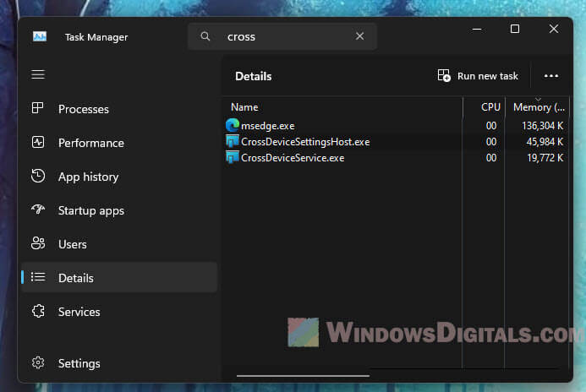Click the Run new task icon
The height and width of the screenshot is (392, 586).
tap(444, 76)
